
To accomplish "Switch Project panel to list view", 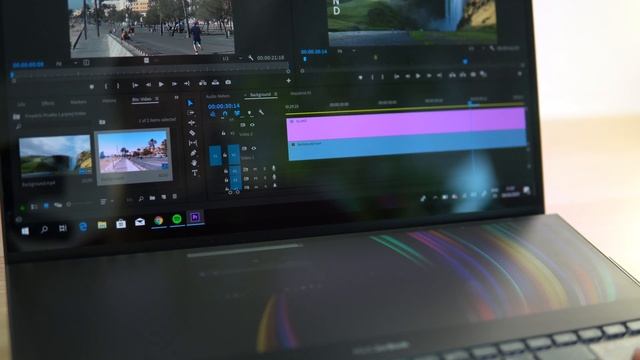I will pyautogui.click(x=34, y=207).
